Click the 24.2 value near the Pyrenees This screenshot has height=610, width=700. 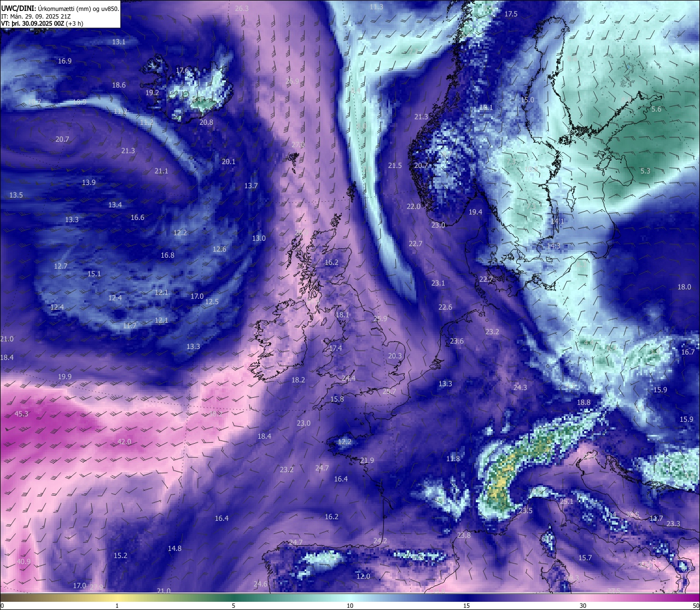point(380,541)
